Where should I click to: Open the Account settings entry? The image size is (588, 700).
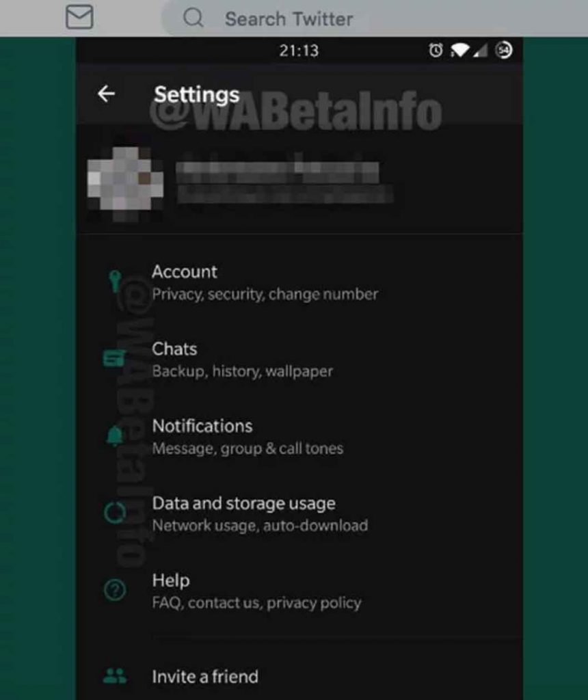pyautogui.click(x=299, y=282)
